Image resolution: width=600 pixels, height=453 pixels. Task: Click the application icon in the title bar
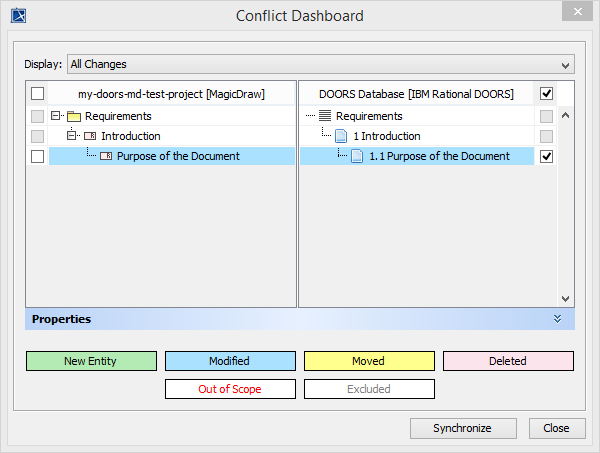click(18, 15)
